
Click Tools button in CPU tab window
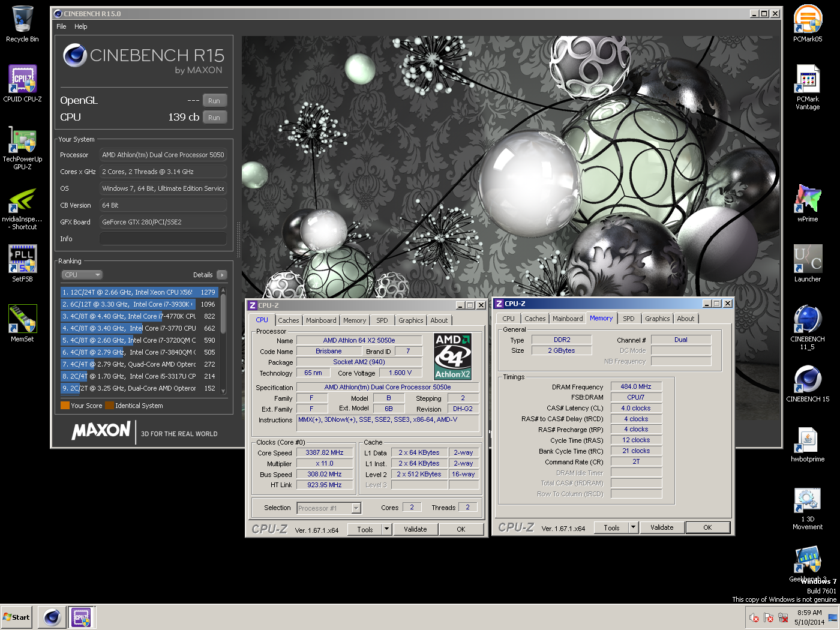point(365,529)
